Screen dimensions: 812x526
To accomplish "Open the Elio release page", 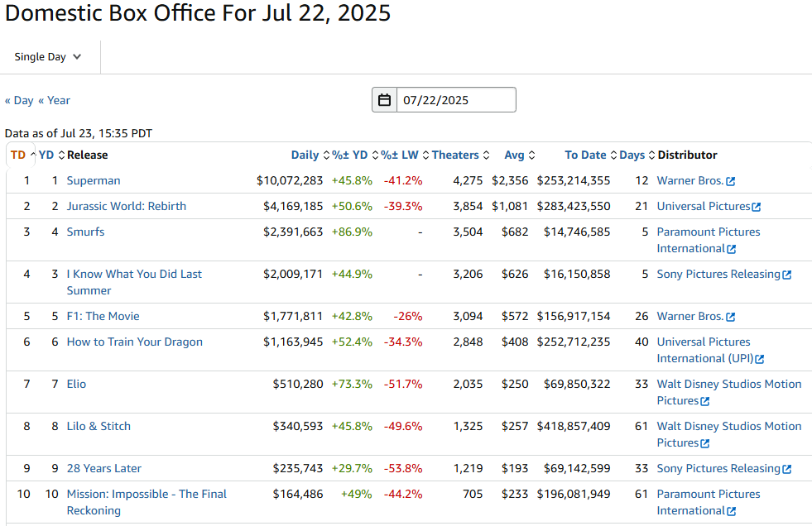I will pos(76,384).
